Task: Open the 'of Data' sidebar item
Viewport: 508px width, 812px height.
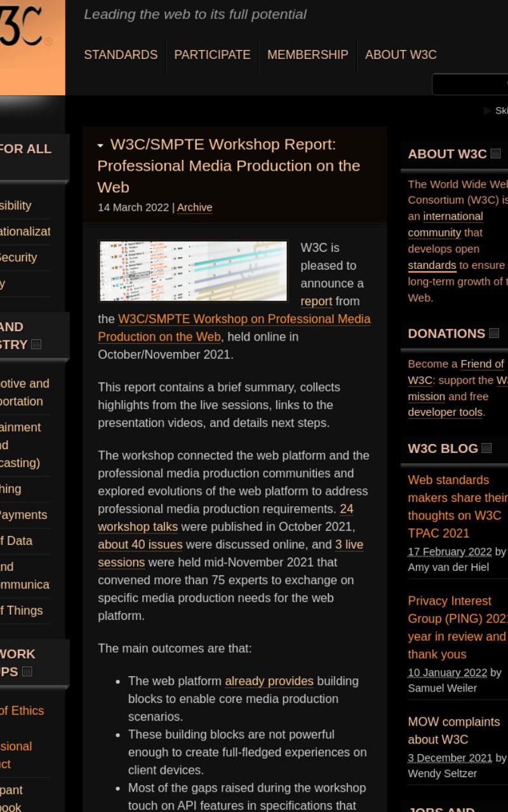Action: (16, 540)
